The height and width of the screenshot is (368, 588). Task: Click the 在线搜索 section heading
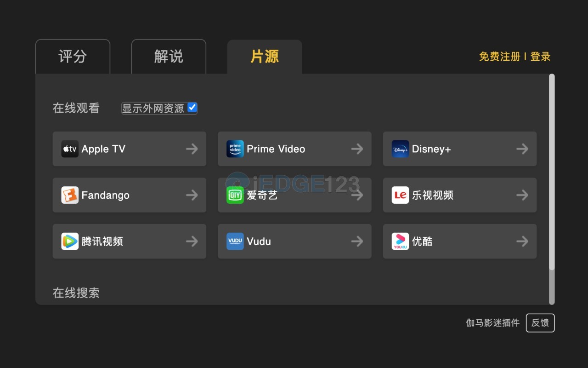(76, 293)
